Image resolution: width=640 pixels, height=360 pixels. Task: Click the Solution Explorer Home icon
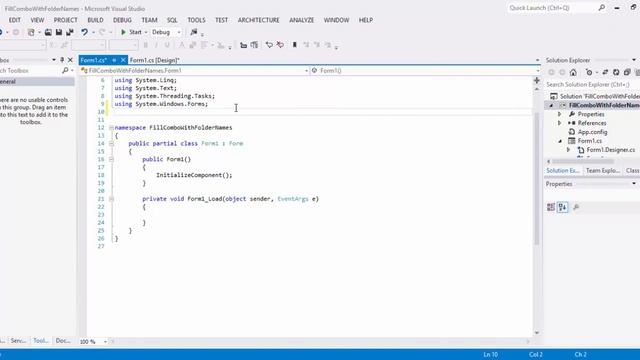[x=573, y=72]
